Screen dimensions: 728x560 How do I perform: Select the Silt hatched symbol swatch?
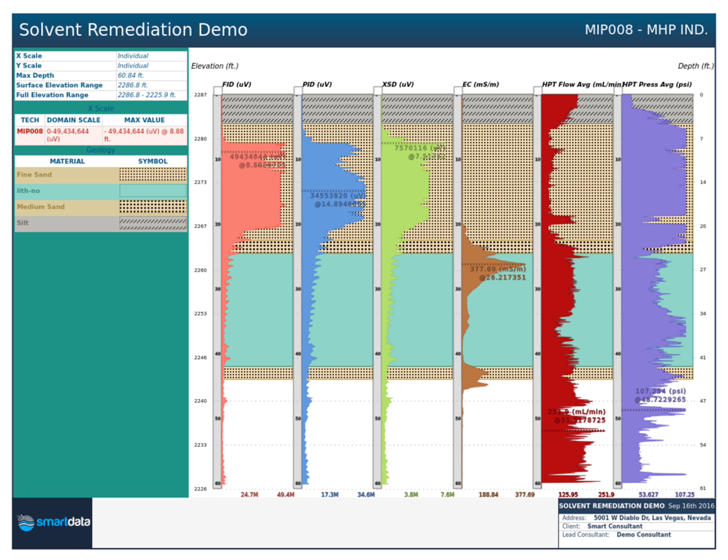[x=153, y=223]
